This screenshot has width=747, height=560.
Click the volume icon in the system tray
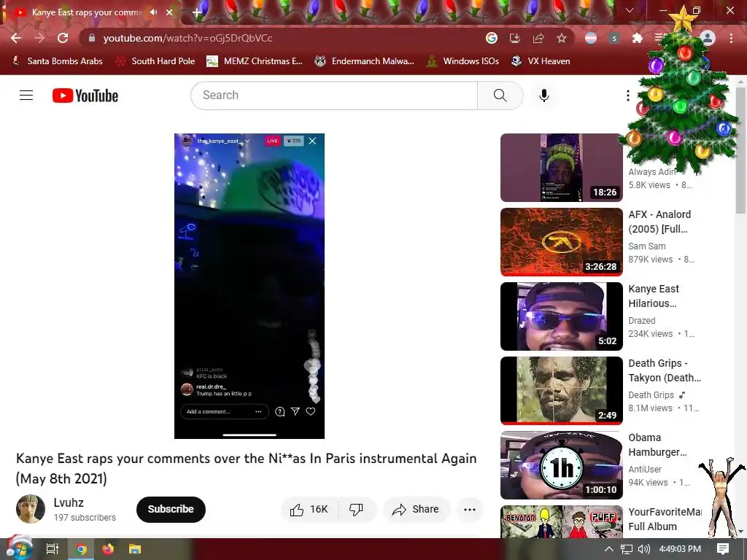click(x=644, y=549)
